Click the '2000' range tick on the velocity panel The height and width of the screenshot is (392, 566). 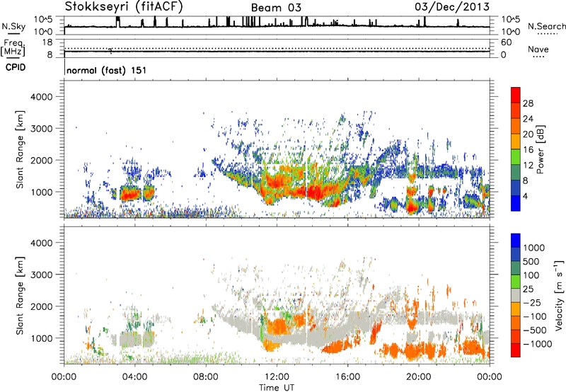pos(42,306)
